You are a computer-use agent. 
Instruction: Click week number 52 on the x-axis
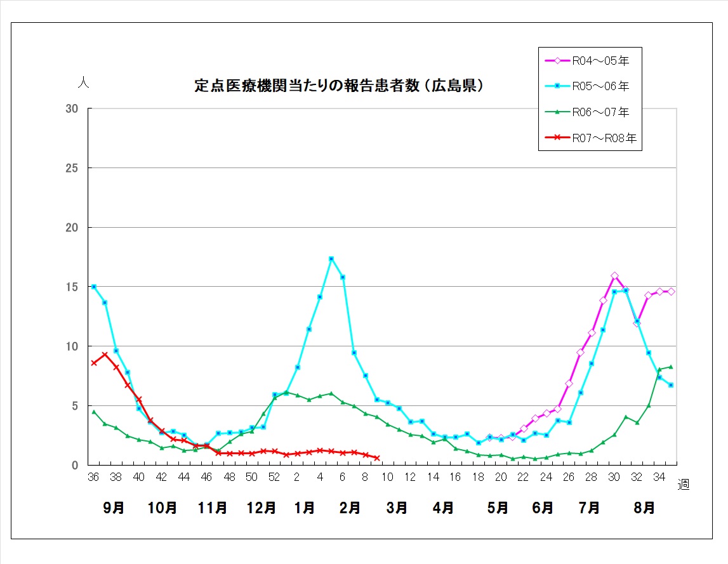pyautogui.click(x=274, y=478)
